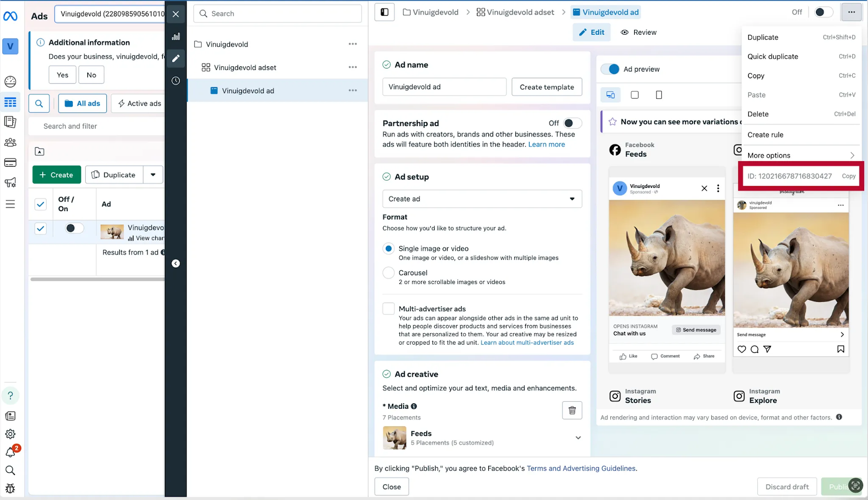
Task: Open the Create ad dropdown
Action: pos(482,199)
